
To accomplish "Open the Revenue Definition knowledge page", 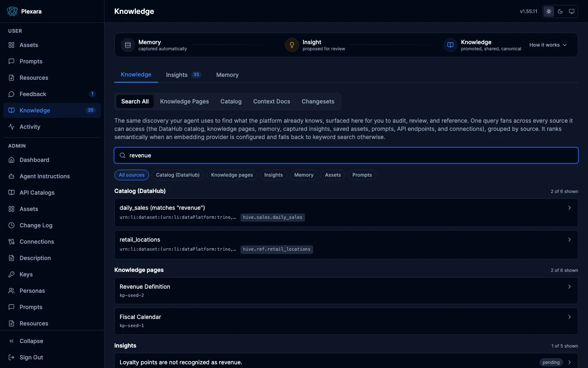I will point(346,291).
